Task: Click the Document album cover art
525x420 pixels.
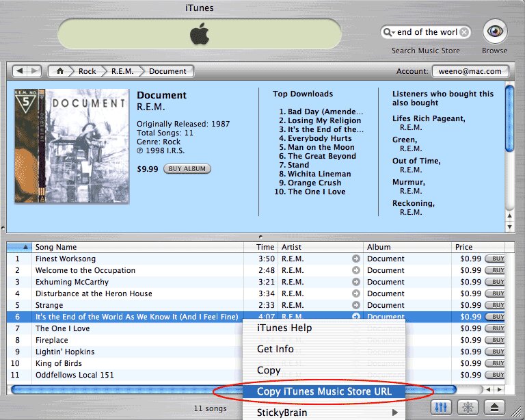Action: click(71, 146)
